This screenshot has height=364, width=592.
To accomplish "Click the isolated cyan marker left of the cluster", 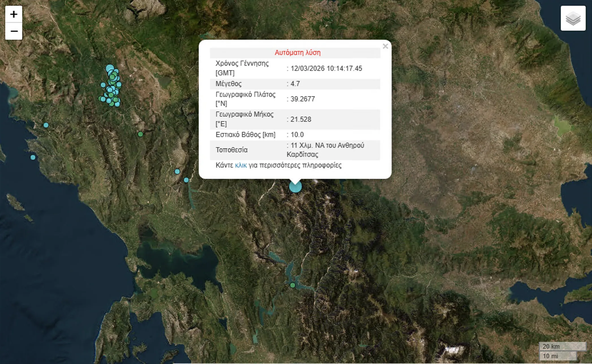I will (x=103, y=85).
